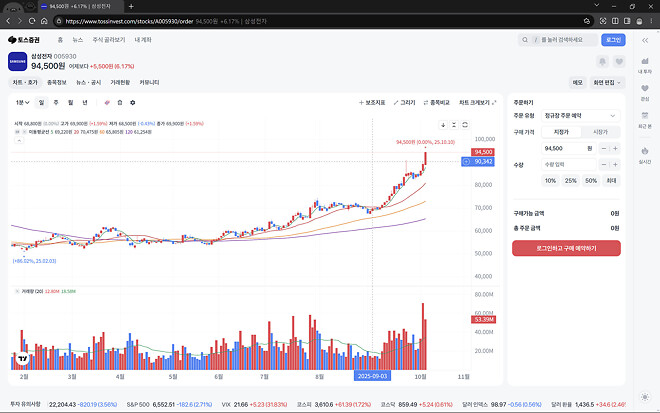Go to 뉴스 in top navigation
Screen dimensions: 660x413
77,40
